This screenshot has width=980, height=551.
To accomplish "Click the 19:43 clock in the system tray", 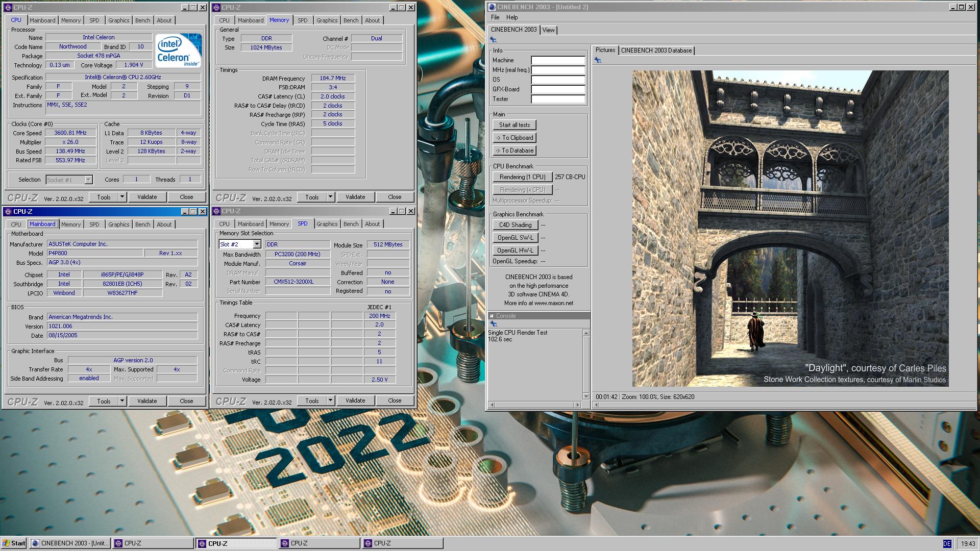I will (968, 544).
